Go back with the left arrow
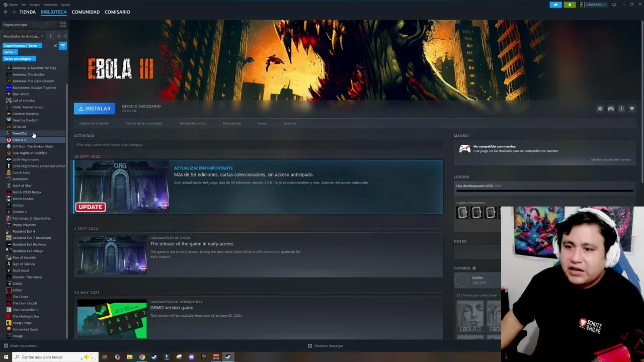The image size is (644, 362). point(6,12)
